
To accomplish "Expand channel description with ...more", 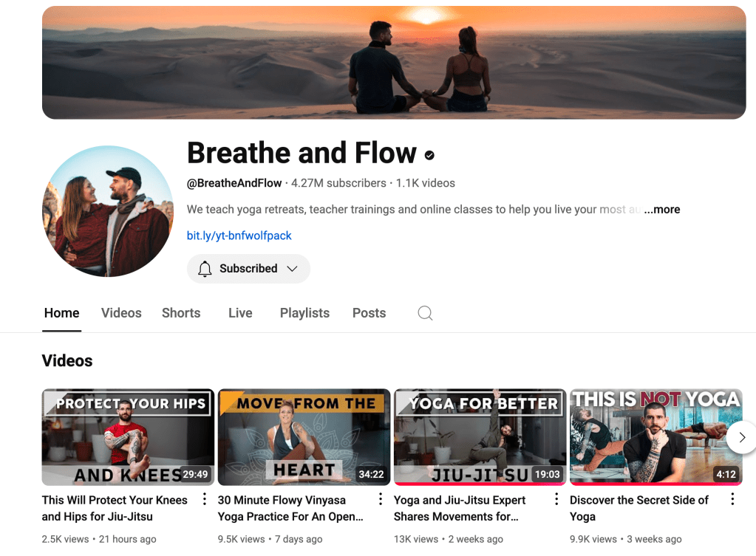I will [x=661, y=210].
